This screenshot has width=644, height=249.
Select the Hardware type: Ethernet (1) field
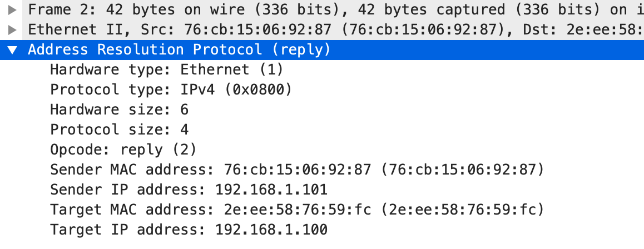[x=167, y=69]
